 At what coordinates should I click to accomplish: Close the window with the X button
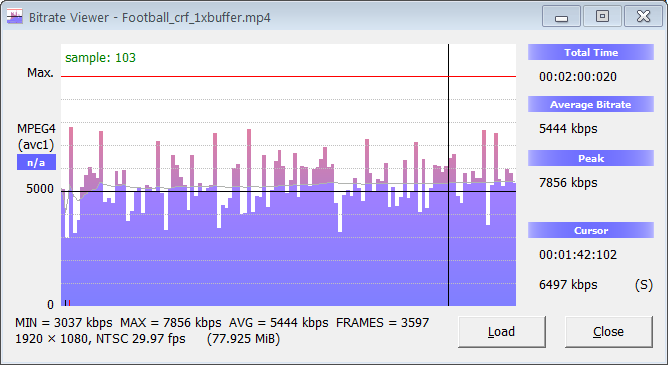643,17
